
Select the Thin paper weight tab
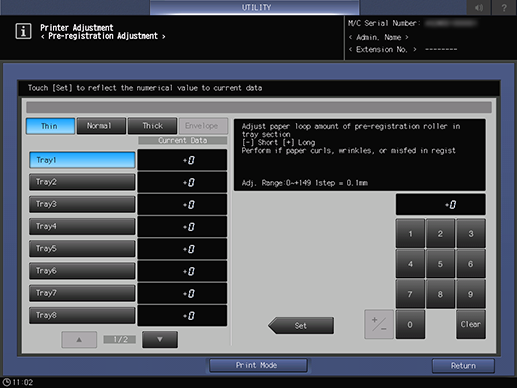click(50, 126)
